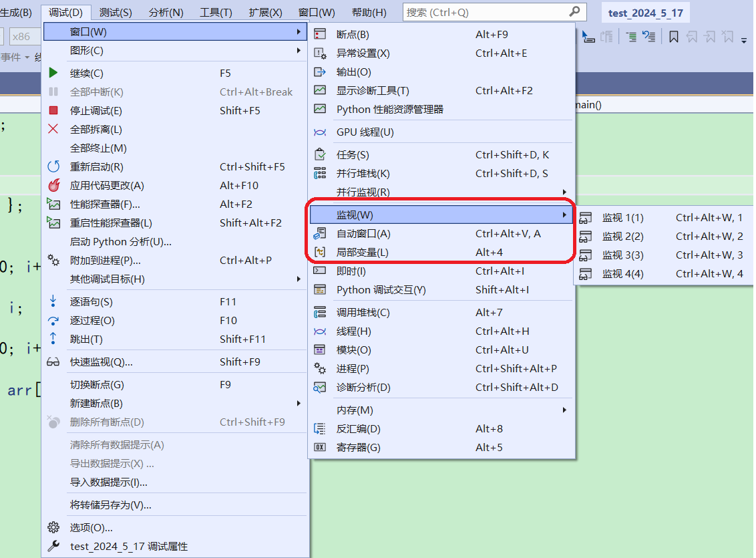Open the 测试(S) menu
Viewport: 756px width, 558px height.
[116, 13]
